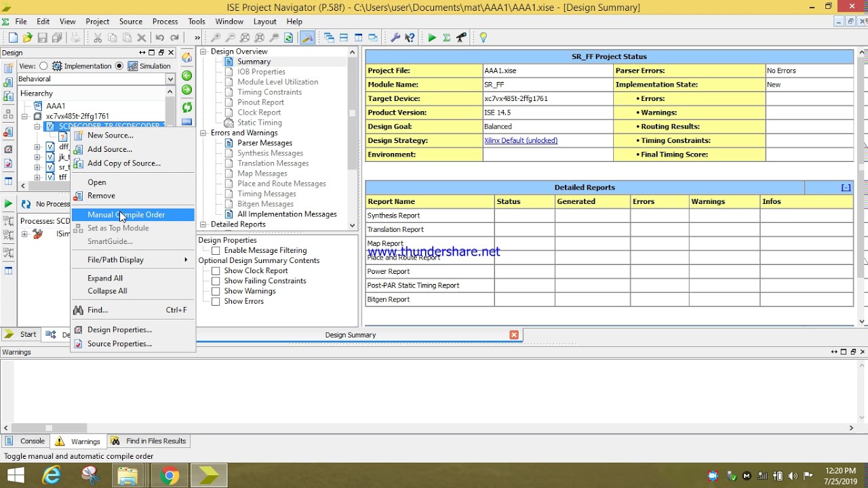The image size is (868, 488).
Task: Click the Tile Vertically toolbar icon
Action: 359,38
